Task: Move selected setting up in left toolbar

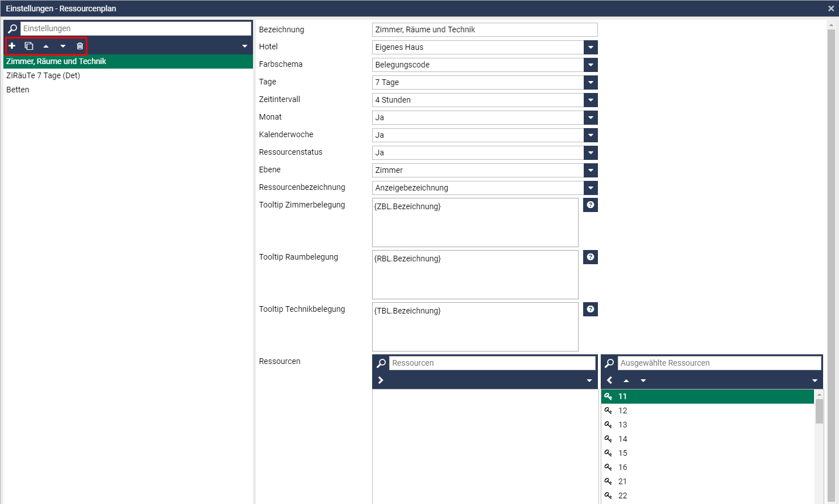Action: pos(46,46)
